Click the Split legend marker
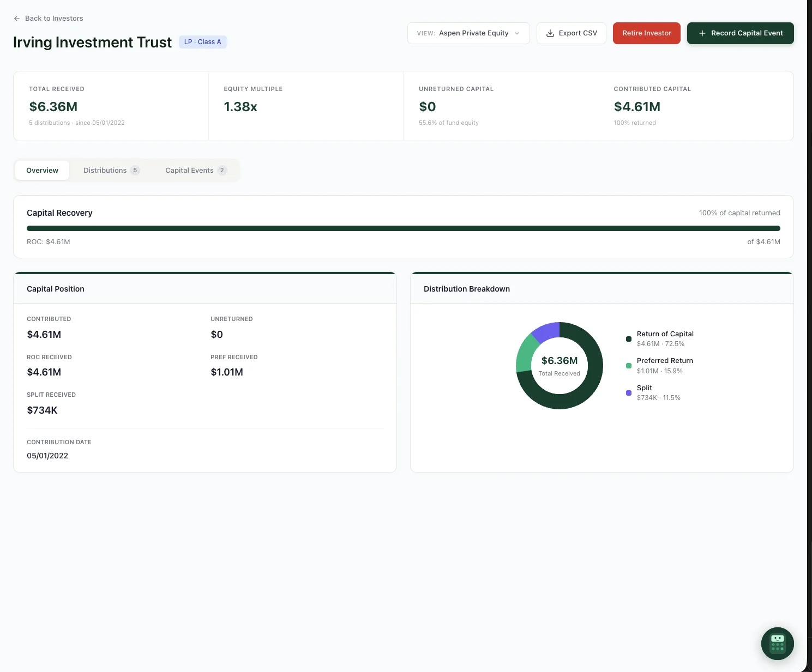The height and width of the screenshot is (672, 812). click(628, 393)
